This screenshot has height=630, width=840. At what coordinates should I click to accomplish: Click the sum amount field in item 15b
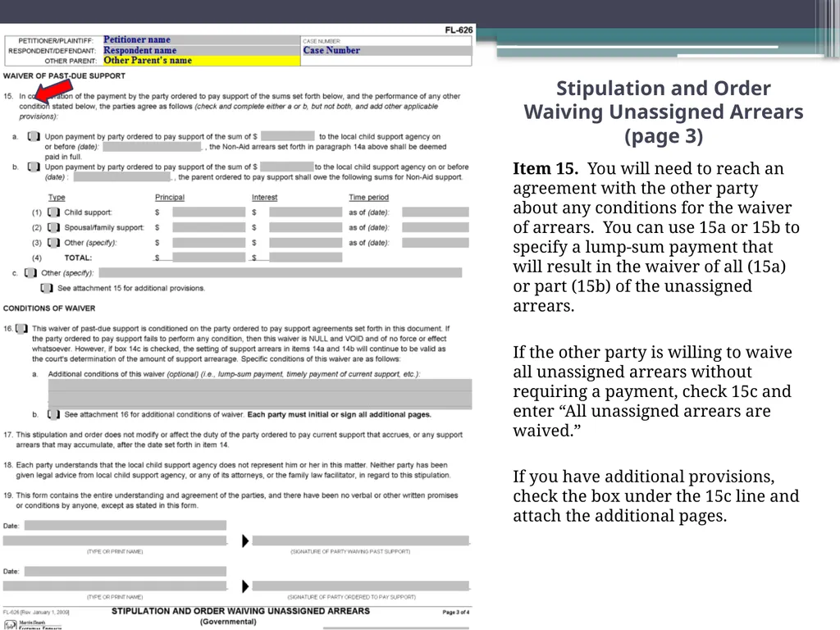(x=286, y=167)
